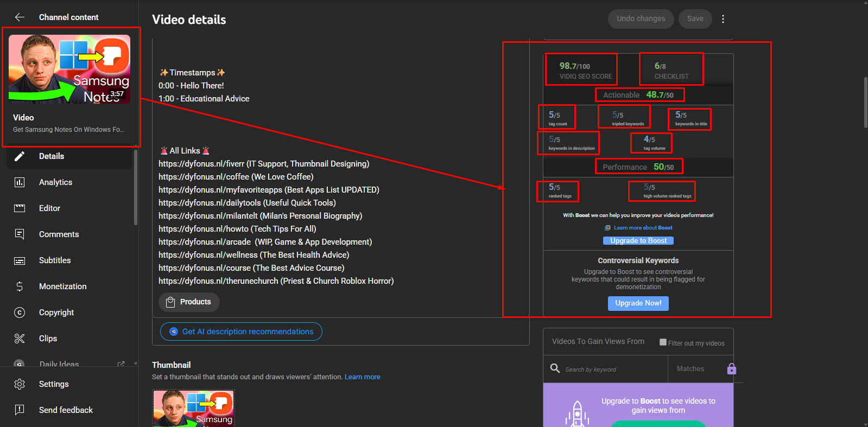Image resolution: width=868 pixels, height=427 pixels.
Task: Click the Editor film strip icon
Action: click(20, 208)
